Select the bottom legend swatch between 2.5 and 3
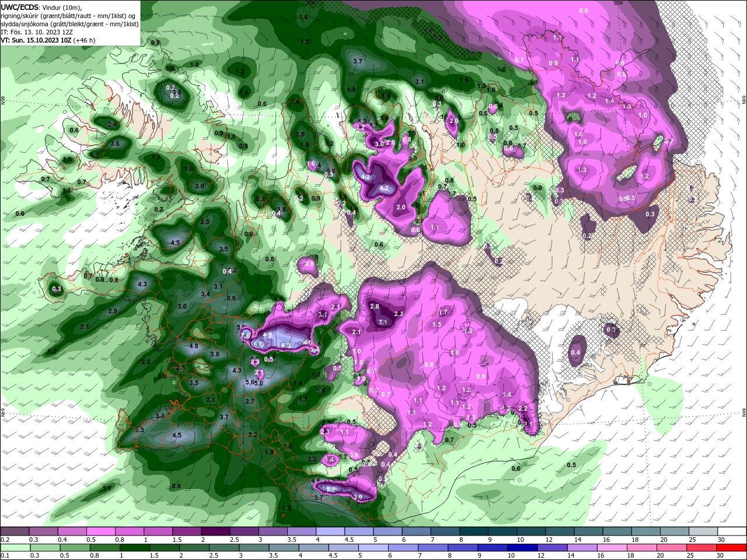This screenshot has width=747, height=560. point(224,548)
